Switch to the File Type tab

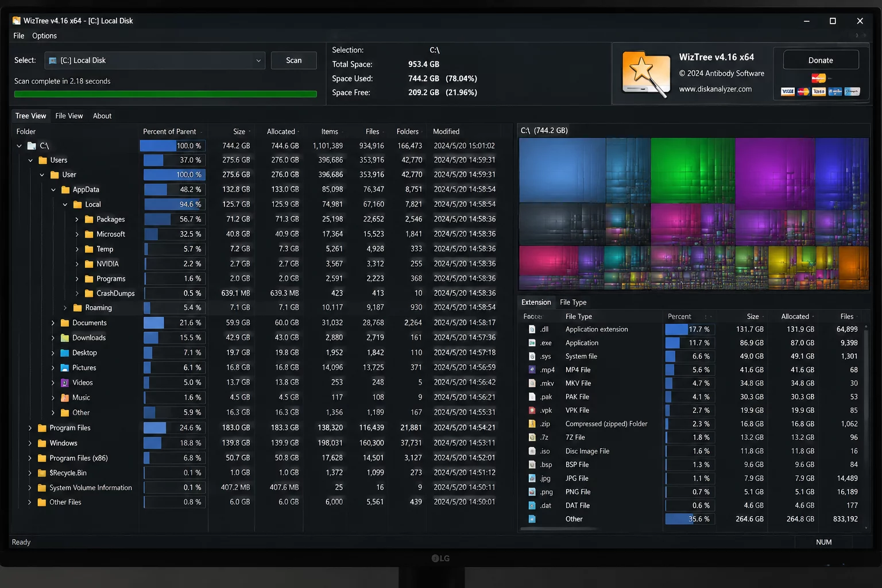click(573, 303)
